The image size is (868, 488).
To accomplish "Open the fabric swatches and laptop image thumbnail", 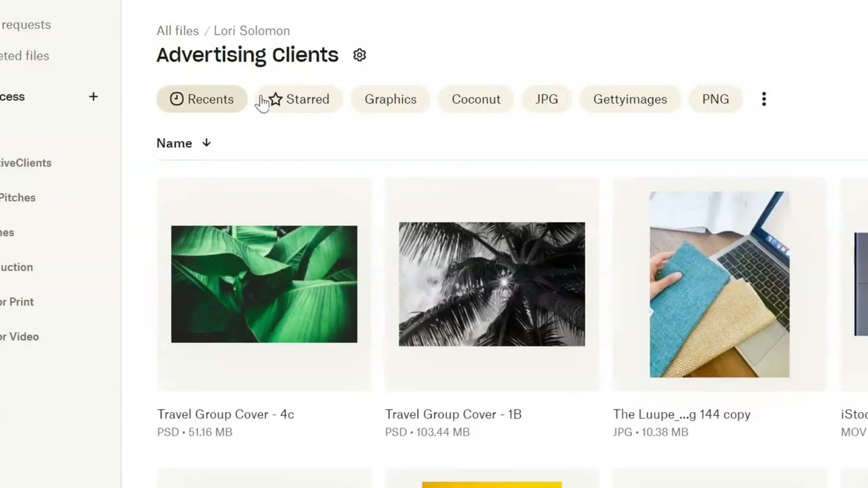I will (719, 284).
